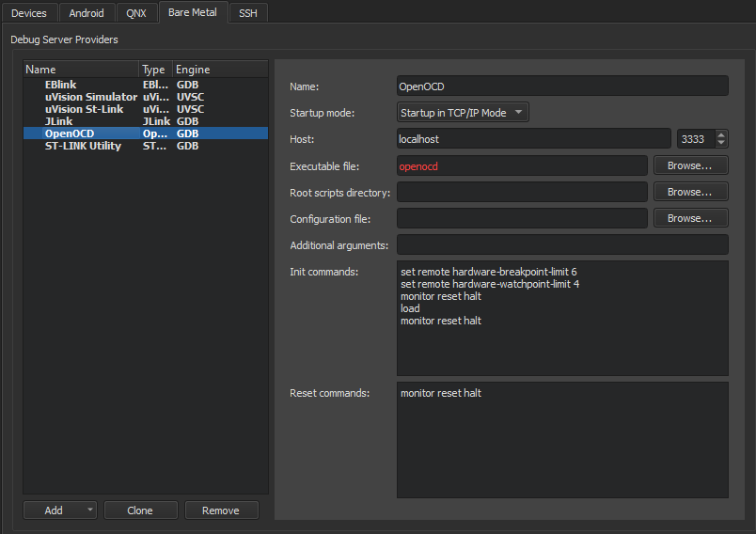Image resolution: width=756 pixels, height=534 pixels.
Task: Browse for the Root scripts directory
Action: tap(691, 192)
